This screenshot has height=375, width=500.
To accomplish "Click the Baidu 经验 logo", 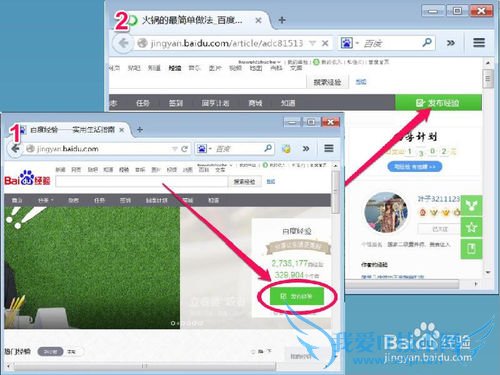I will pos(27,178).
